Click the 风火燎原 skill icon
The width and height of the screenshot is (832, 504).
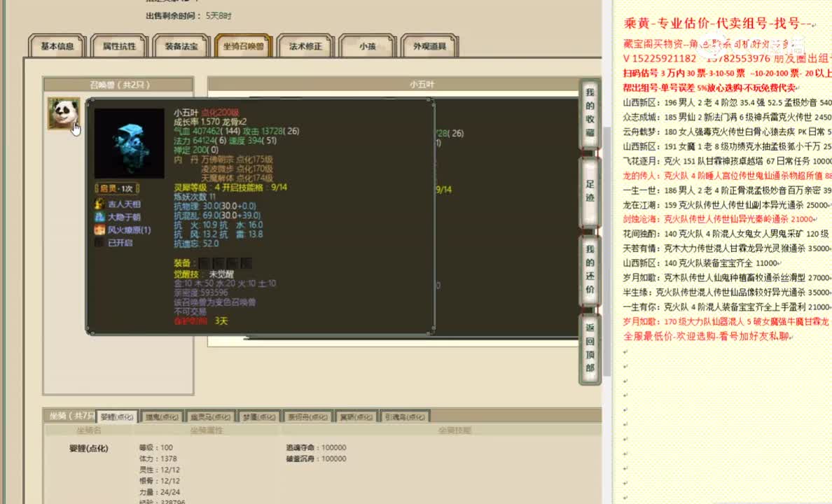point(99,230)
